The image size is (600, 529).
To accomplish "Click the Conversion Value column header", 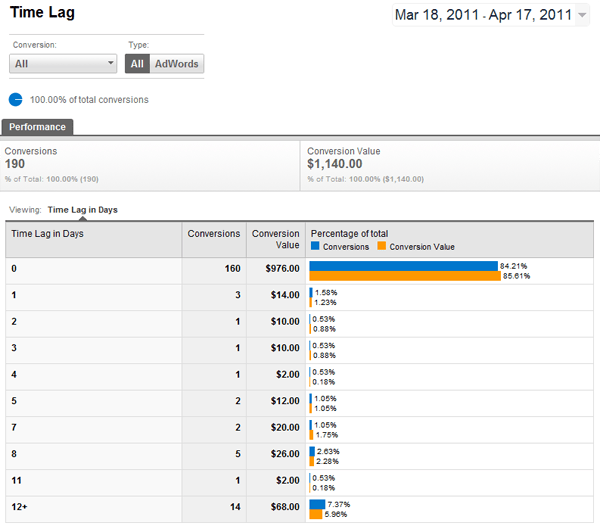I will click(275, 239).
